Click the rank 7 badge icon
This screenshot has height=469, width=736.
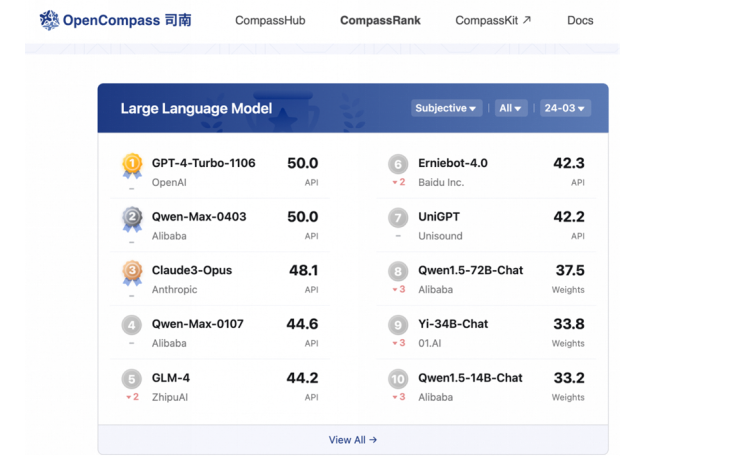(398, 217)
